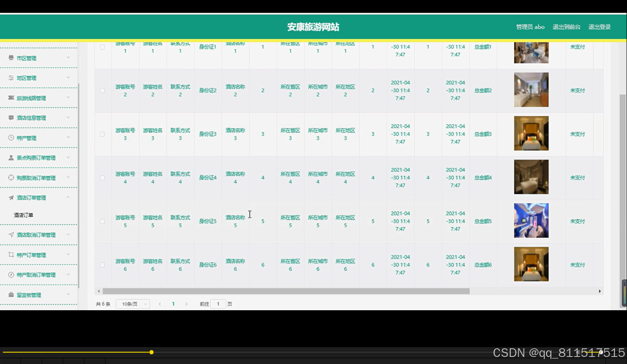Click horizontal table scrollbar thumb

point(286,291)
